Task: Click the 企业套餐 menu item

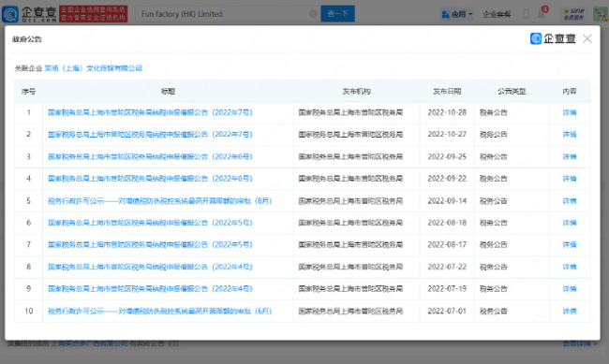Action: pos(497,14)
